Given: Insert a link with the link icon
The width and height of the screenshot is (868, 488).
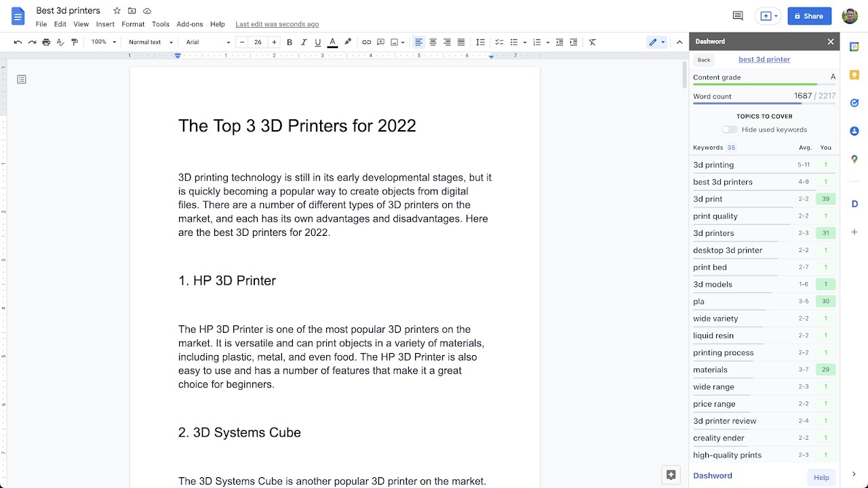Looking at the screenshot, I should coord(366,42).
